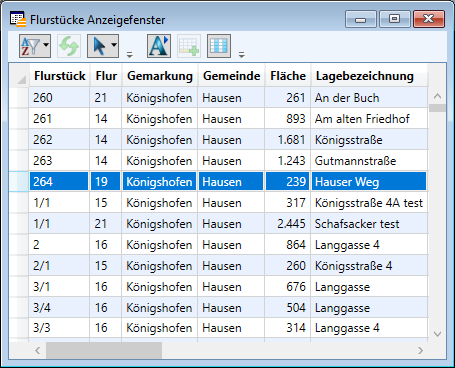Select the cell 'Königsstraße 4A test'

click(369, 203)
